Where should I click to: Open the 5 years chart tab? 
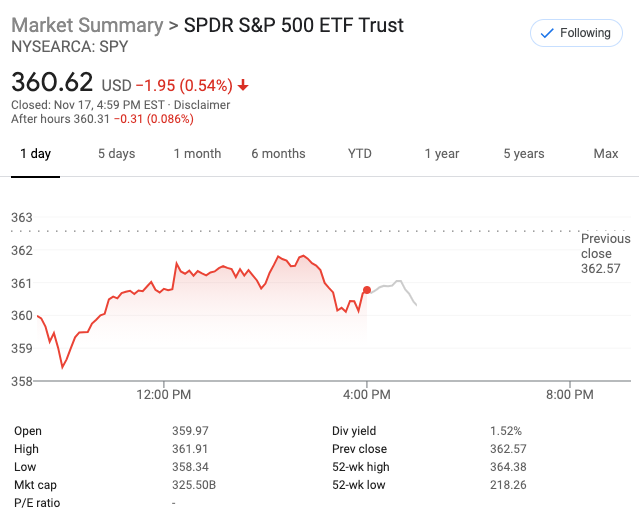point(523,154)
